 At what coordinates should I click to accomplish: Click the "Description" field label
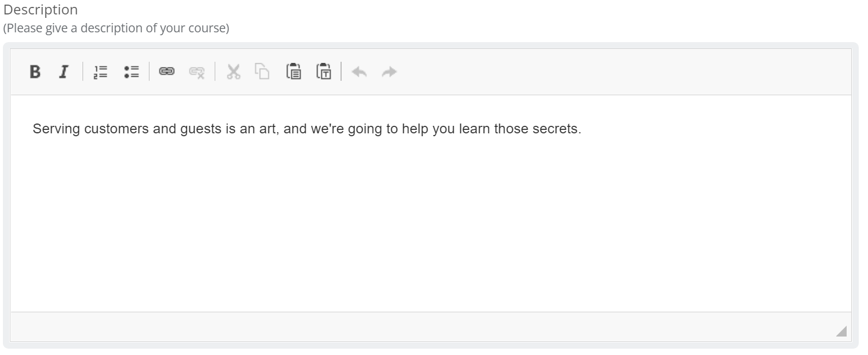(x=40, y=10)
